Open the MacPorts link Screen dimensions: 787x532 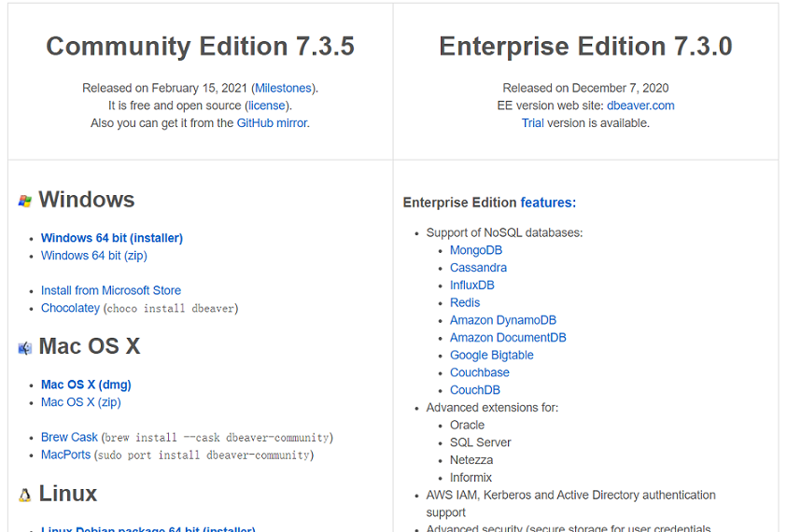tap(65, 455)
